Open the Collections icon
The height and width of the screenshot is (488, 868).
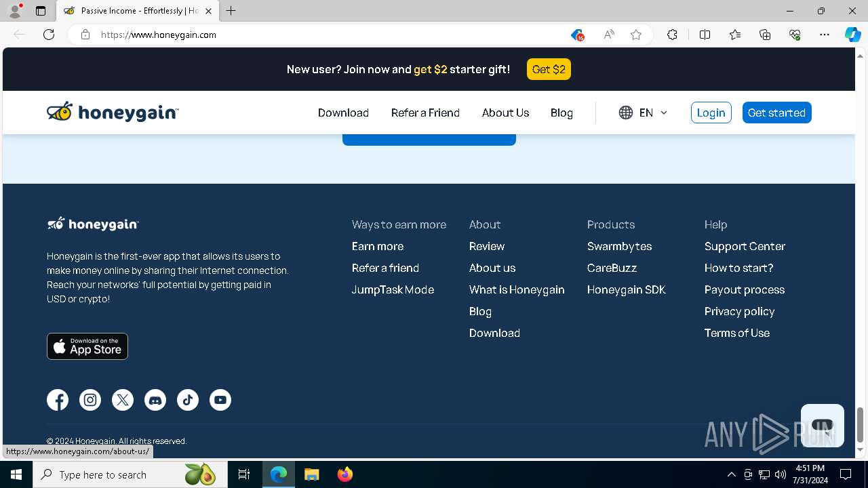[765, 35]
